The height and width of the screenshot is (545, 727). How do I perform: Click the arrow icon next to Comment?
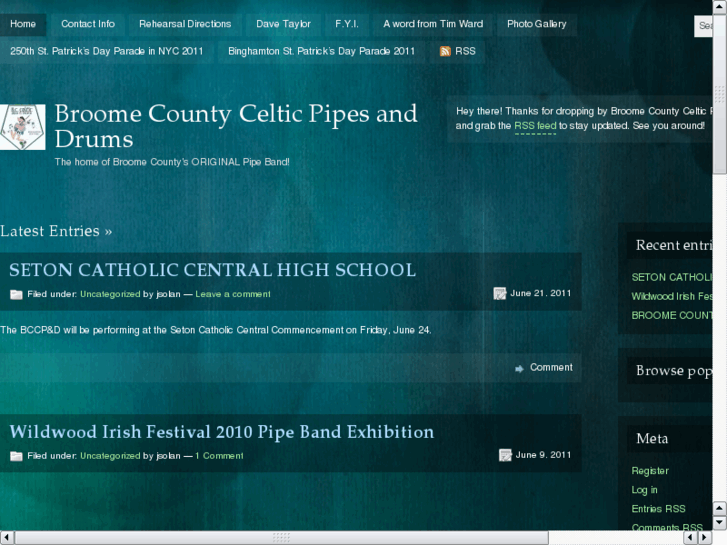click(x=519, y=368)
